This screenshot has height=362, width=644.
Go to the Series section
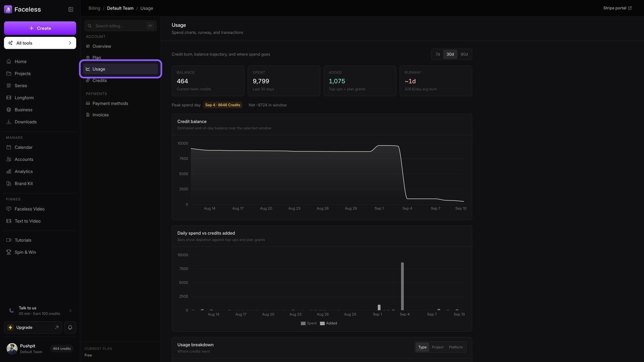coord(40,86)
